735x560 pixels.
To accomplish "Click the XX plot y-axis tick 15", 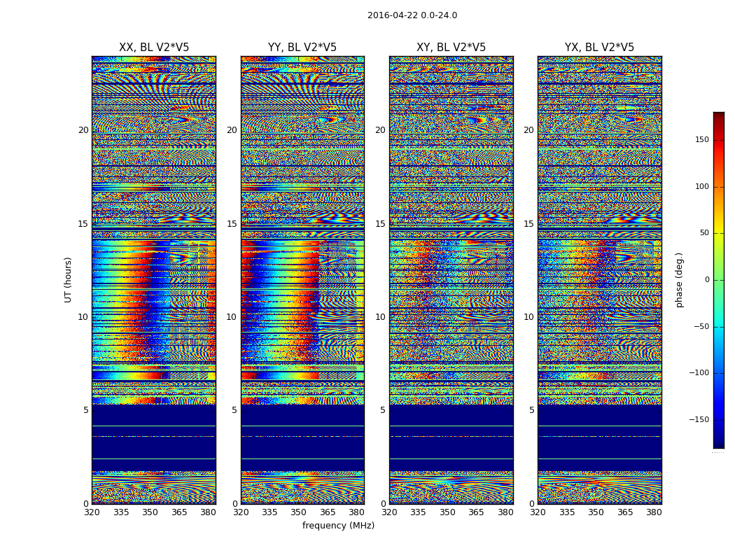I will [83, 224].
